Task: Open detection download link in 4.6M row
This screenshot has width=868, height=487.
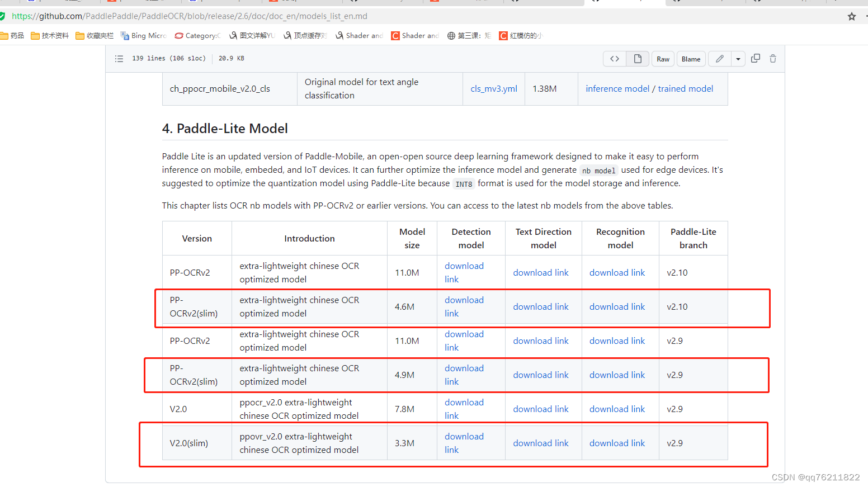Action: coord(464,307)
